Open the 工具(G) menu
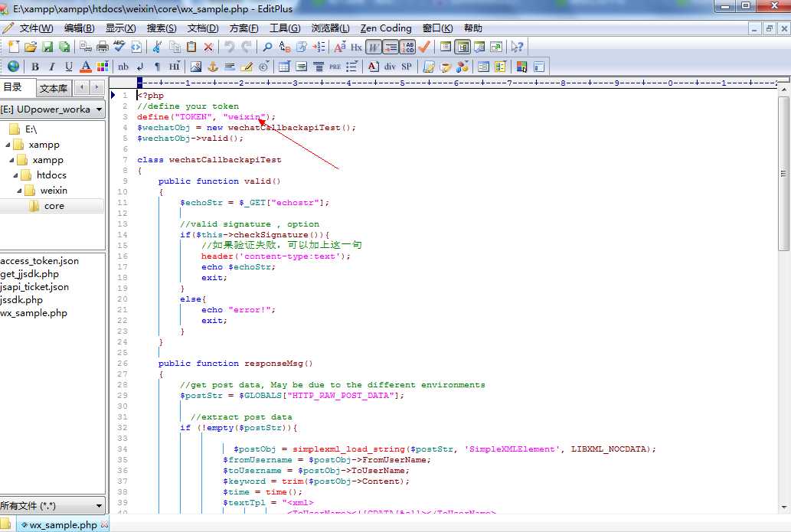The width and height of the screenshot is (791, 532). pyautogui.click(x=285, y=28)
